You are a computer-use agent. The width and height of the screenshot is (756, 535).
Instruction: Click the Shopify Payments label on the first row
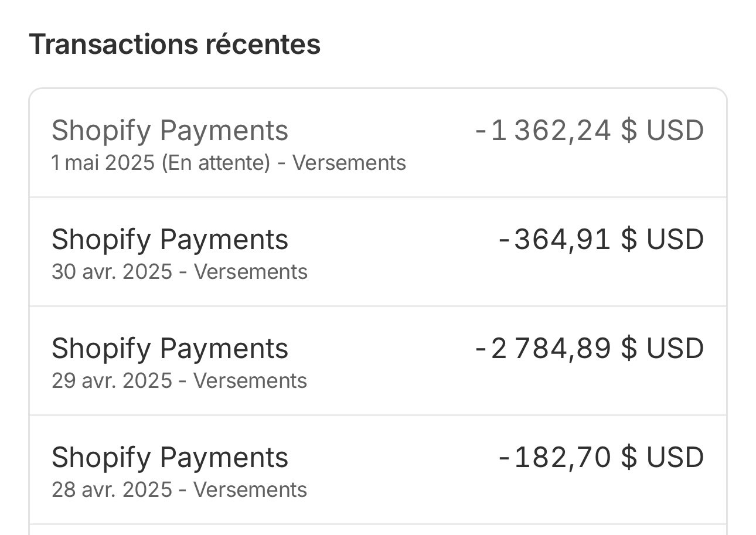tap(170, 130)
